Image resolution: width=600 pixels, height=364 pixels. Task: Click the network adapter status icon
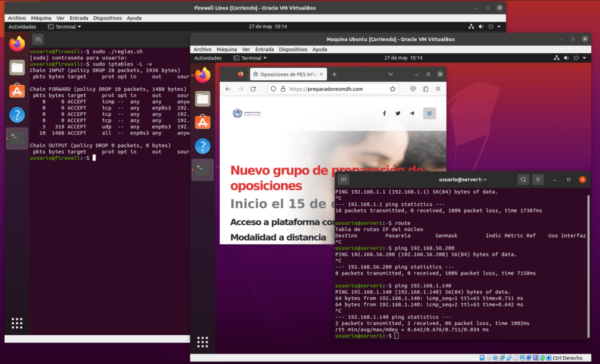(502, 358)
